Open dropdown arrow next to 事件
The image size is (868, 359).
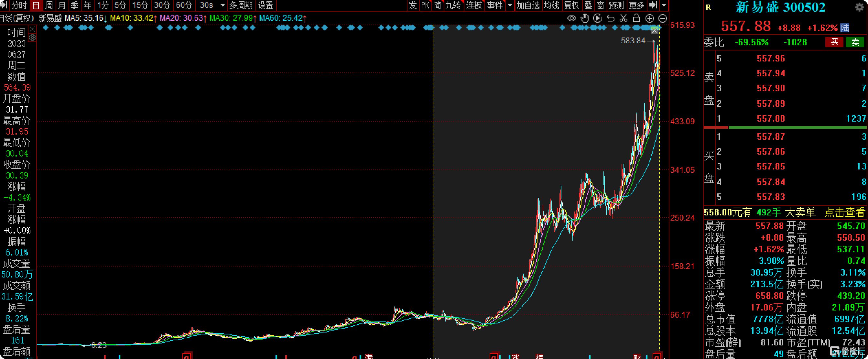pos(509,5)
